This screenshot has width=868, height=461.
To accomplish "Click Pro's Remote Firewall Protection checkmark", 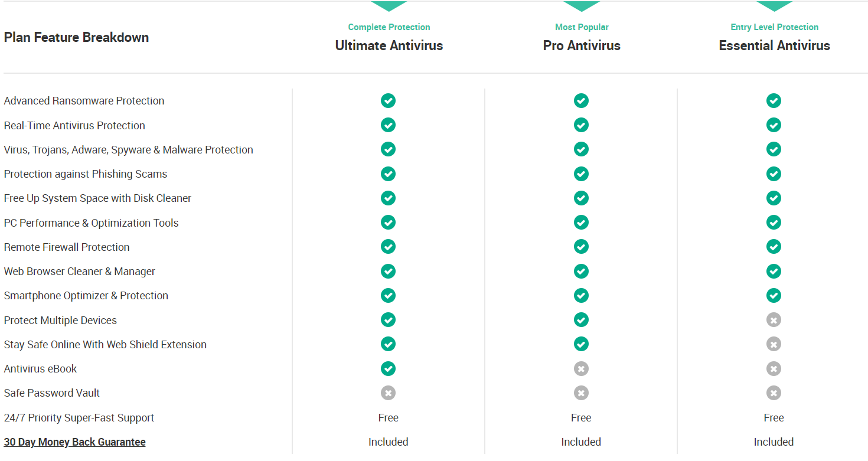I will pyautogui.click(x=581, y=247).
